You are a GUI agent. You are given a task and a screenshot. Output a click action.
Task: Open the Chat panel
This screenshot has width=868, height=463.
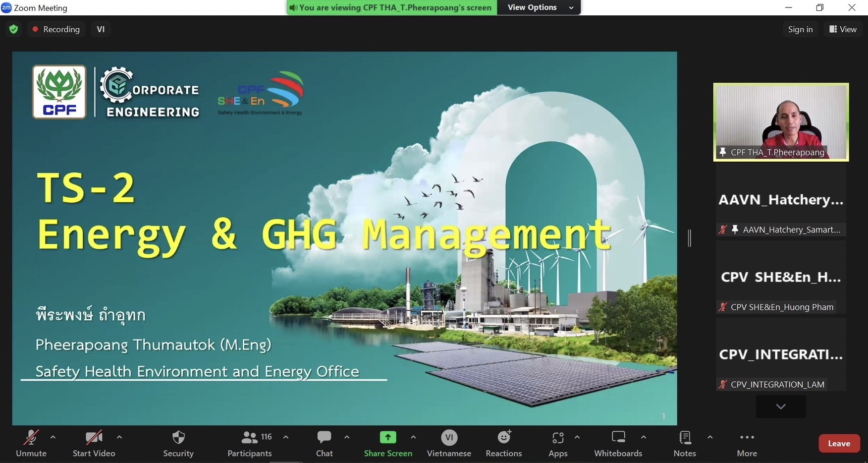pyautogui.click(x=324, y=438)
